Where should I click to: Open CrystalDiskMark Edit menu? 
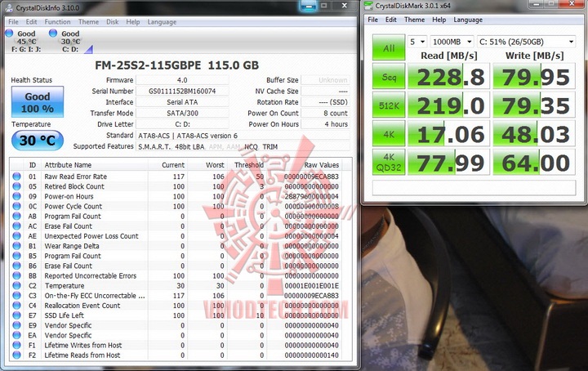(x=390, y=20)
